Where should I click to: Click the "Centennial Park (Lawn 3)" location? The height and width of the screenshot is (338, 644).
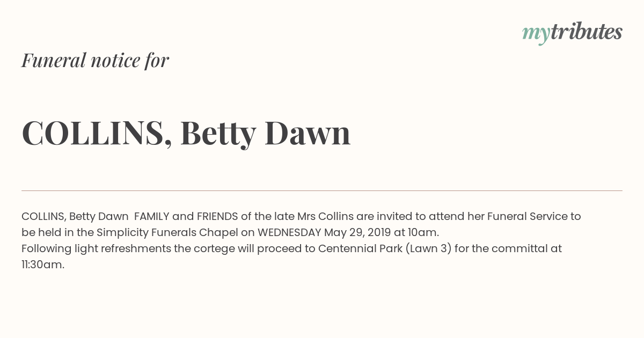(x=385, y=248)
